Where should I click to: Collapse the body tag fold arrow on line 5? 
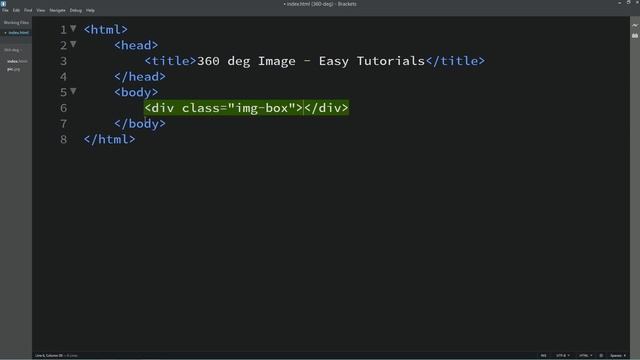[x=73, y=91]
